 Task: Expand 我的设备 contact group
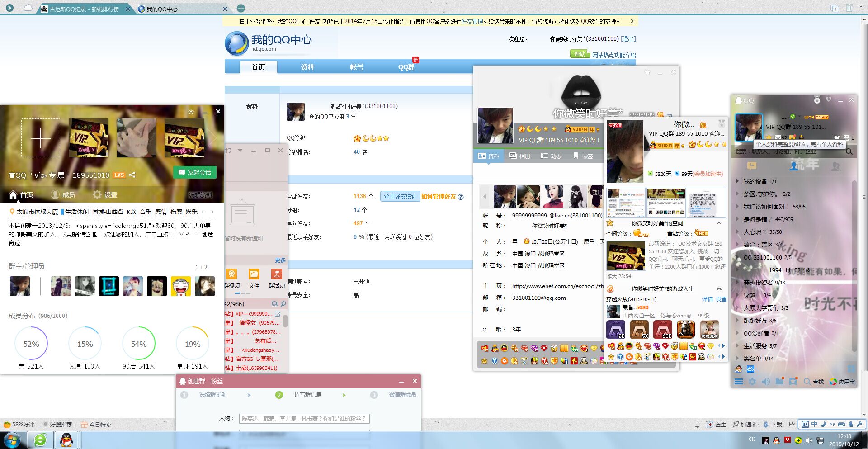click(738, 181)
